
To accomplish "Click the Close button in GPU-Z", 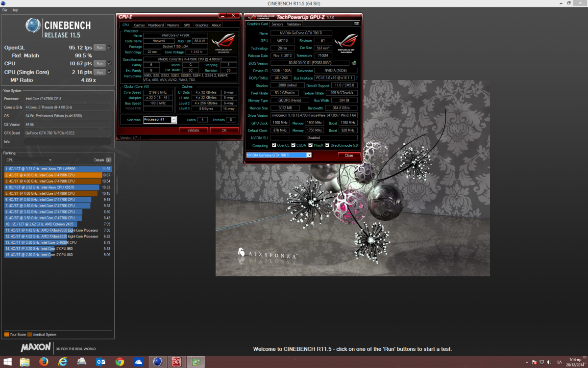I will 349,155.
